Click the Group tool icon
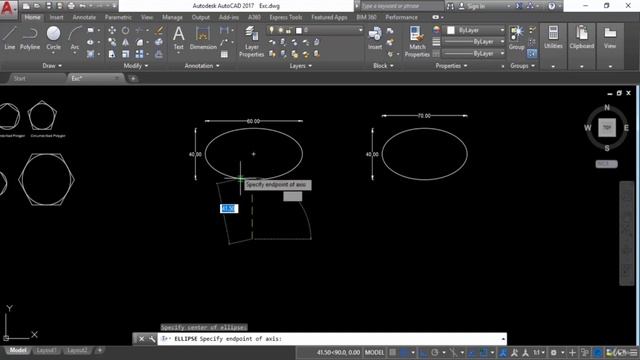This screenshot has width=640, height=360. (516, 38)
